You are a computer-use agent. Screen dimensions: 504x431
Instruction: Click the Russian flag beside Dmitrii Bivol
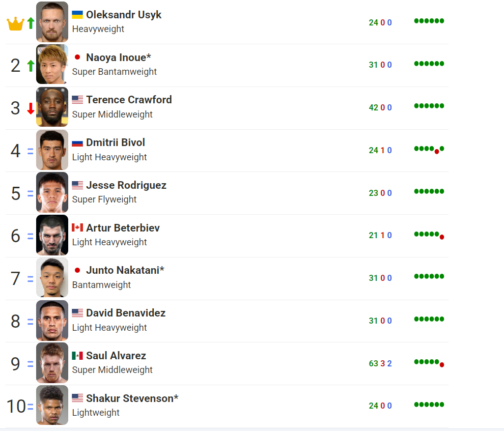click(77, 142)
